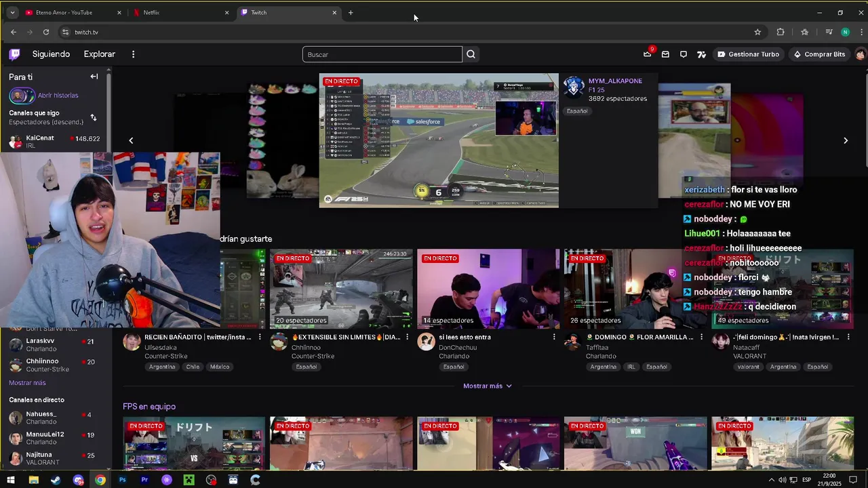Open Steam from the taskbar

tap(56, 480)
